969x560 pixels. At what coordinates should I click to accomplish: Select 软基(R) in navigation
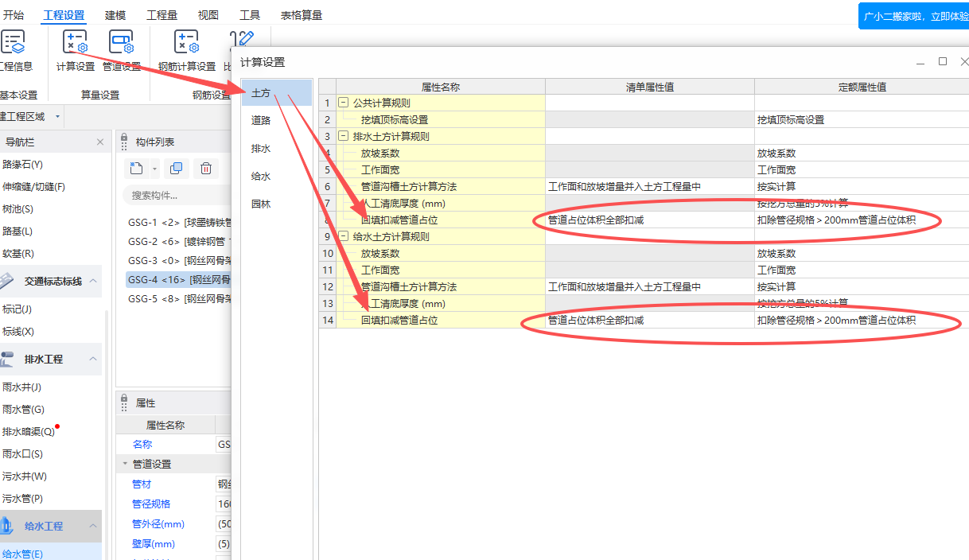pos(18,253)
